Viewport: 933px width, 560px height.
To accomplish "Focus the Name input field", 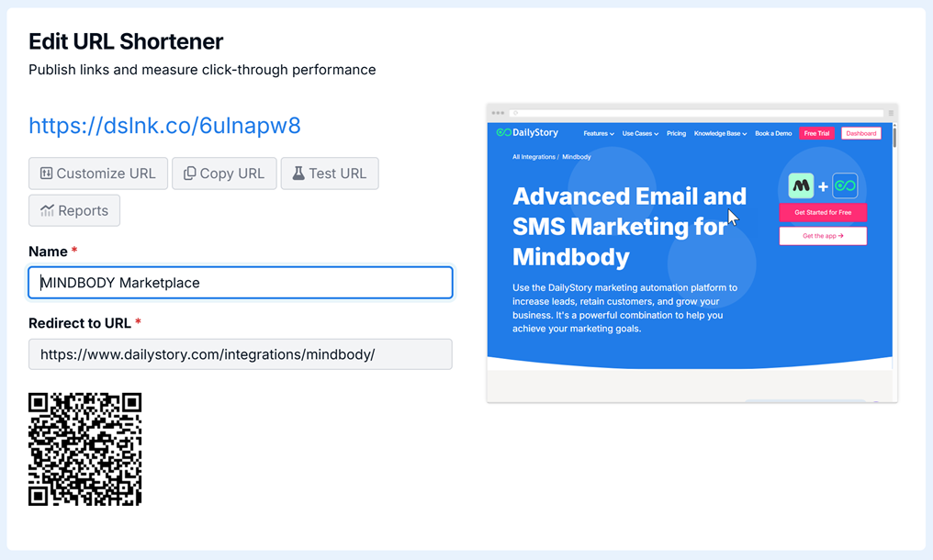I will tap(241, 283).
